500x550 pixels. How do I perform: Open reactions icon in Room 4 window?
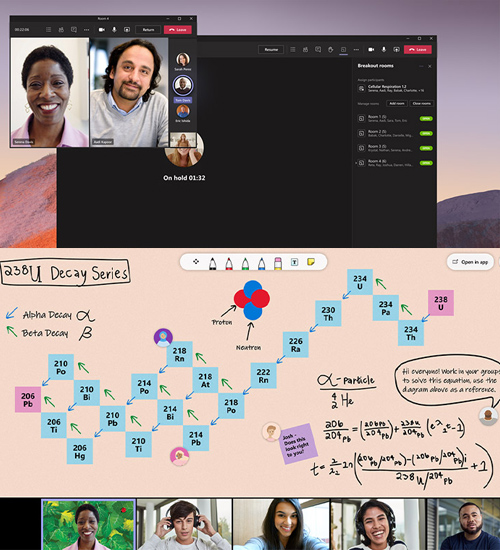tap(61, 30)
